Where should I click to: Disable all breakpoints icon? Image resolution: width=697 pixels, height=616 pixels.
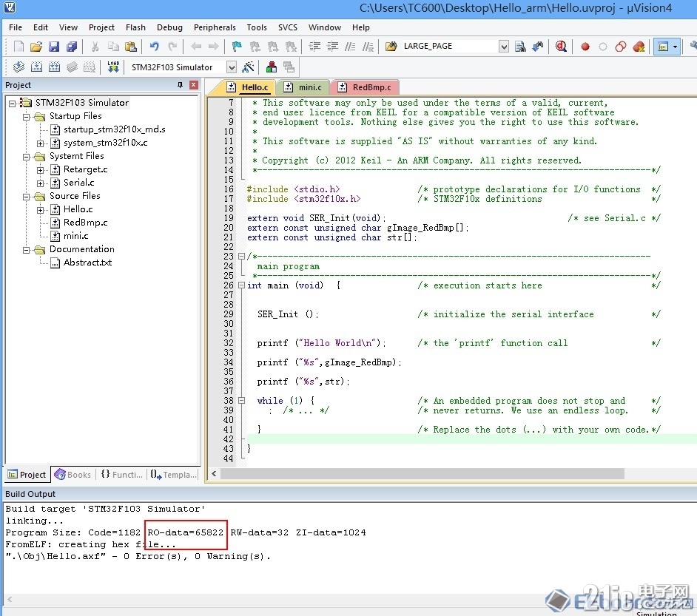[x=621, y=46]
